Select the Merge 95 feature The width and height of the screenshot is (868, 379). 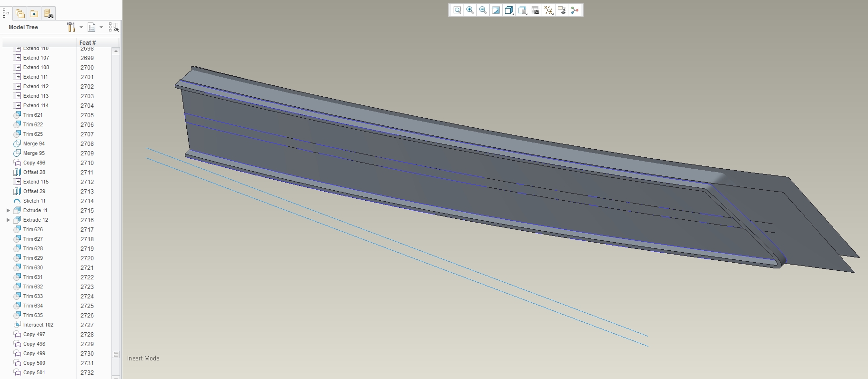(x=34, y=153)
